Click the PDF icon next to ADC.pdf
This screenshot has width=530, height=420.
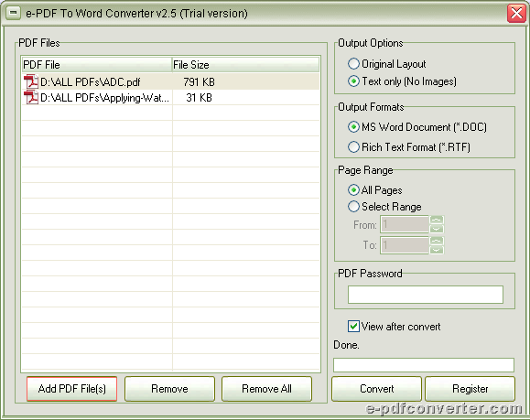[x=31, y=82]
